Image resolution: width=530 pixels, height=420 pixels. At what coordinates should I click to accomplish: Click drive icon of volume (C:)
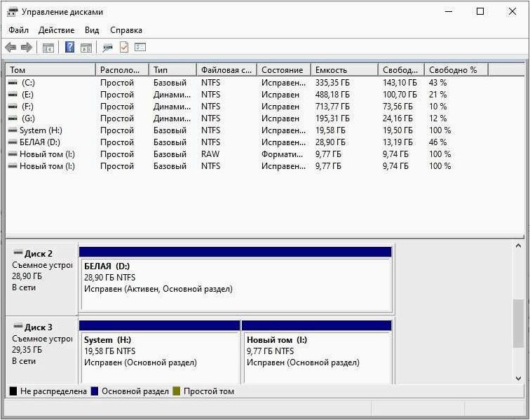13,83
